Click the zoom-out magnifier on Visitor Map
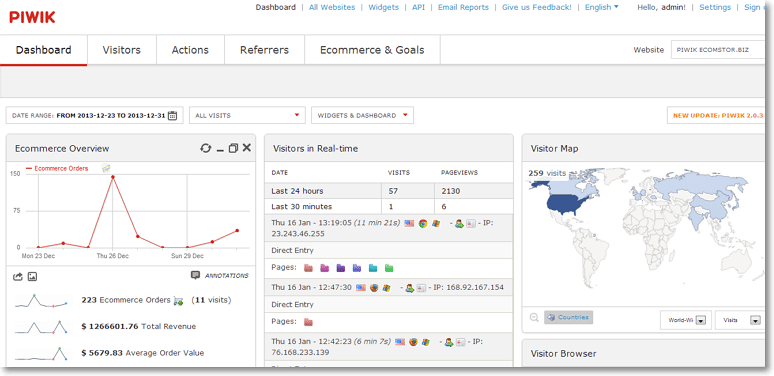 (534, 318)
